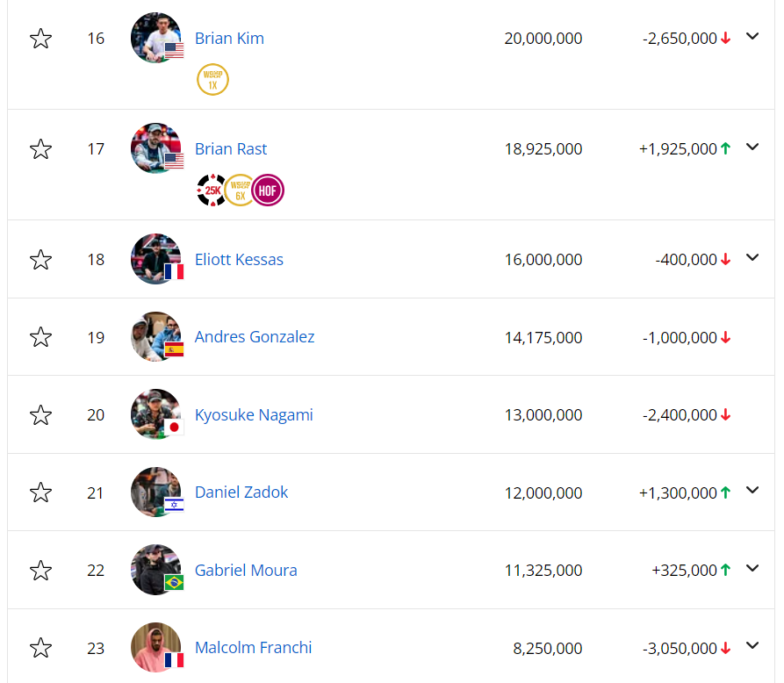Click Daniel Zadok's profile picture
This screenshot has height=683, width=784.
(x=155, y=492)
